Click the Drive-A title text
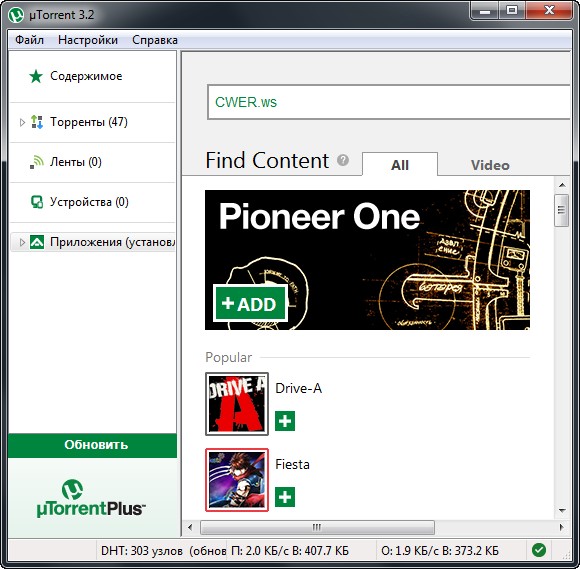 tap(299, 388)
